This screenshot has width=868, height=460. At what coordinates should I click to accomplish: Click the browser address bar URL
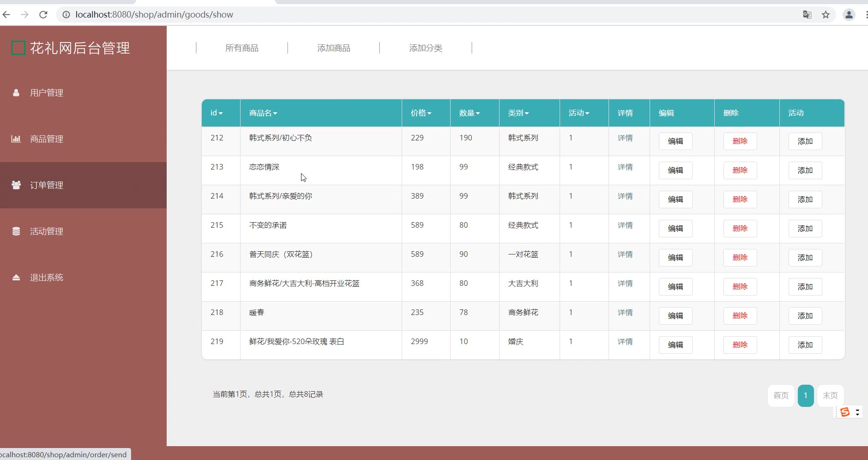[x=154, y=15]
